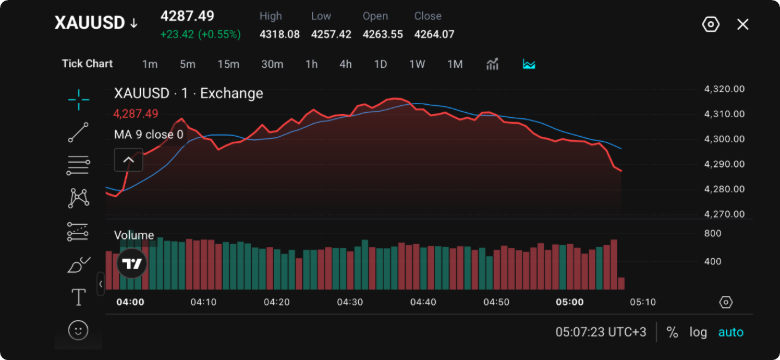Select the trend line drawing tool
The image size is (780, 360).
pos(79,132)
